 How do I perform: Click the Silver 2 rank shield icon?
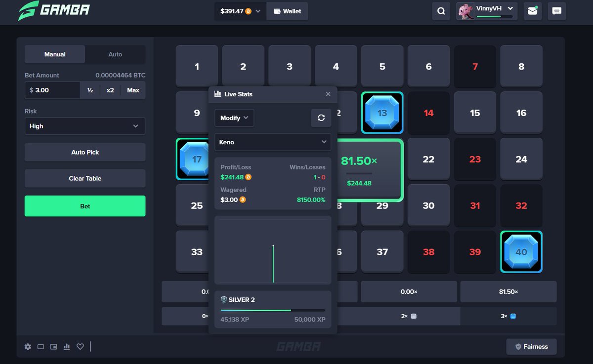point(224,299)
